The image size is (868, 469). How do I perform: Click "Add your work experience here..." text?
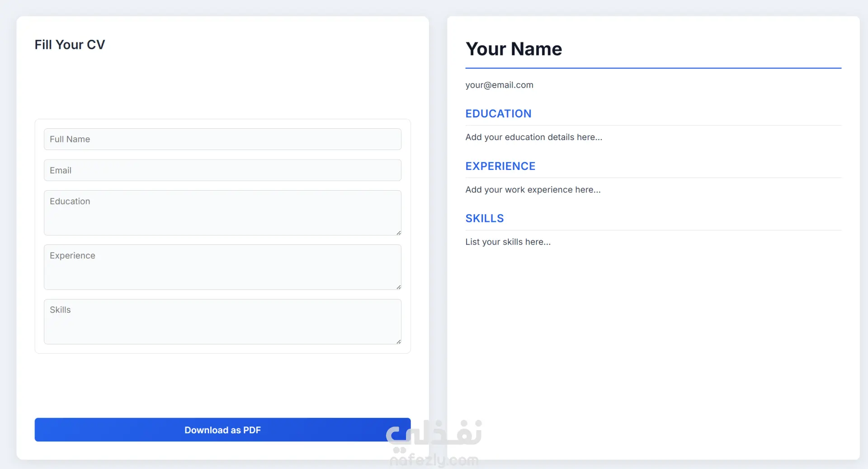tap(533, 190)
